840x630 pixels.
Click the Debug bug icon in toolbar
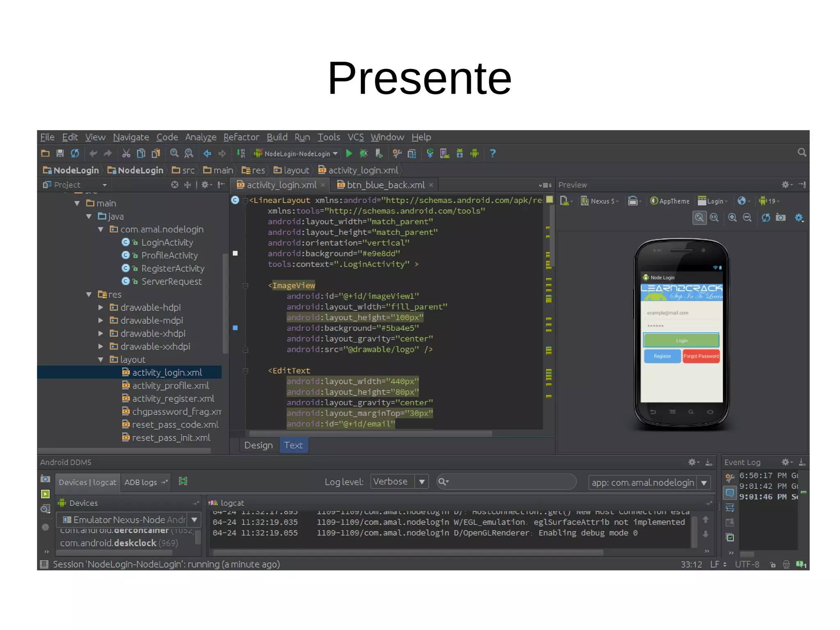[x=364, y=153]
